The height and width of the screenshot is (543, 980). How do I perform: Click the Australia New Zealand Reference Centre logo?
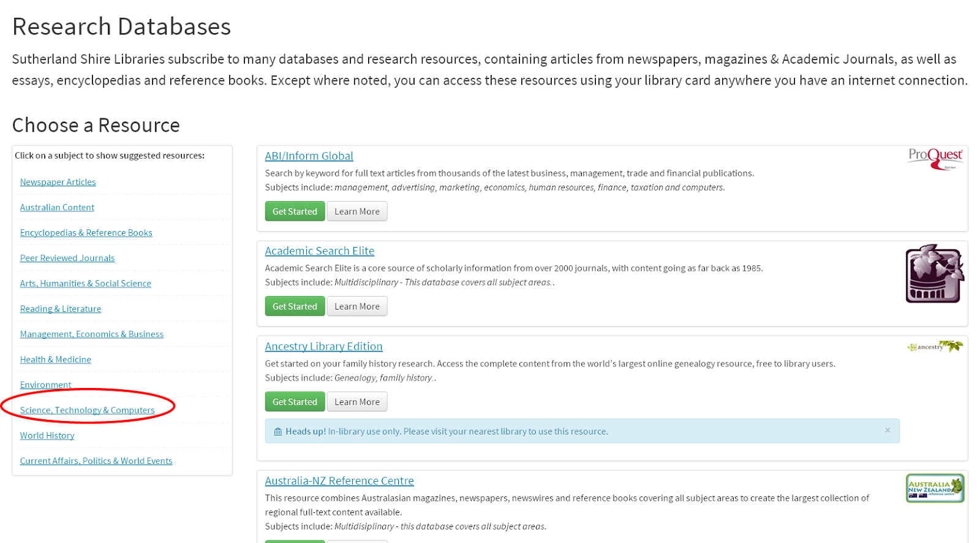(x=935, y=488)
